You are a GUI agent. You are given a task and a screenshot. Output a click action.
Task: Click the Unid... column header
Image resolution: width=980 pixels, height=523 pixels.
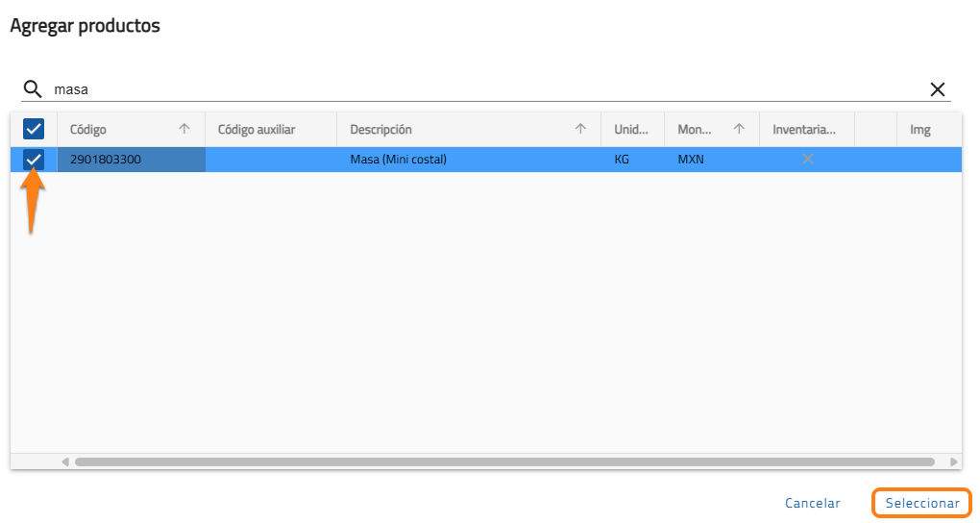pyautogui.click(x=631, y=130)
